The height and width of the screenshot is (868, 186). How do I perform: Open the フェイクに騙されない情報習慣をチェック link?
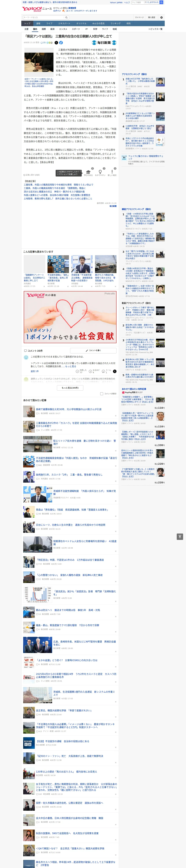click(x=145, y=158)
